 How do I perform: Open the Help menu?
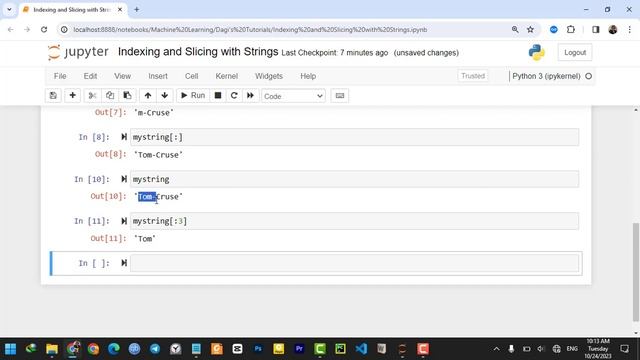(308, 76)
